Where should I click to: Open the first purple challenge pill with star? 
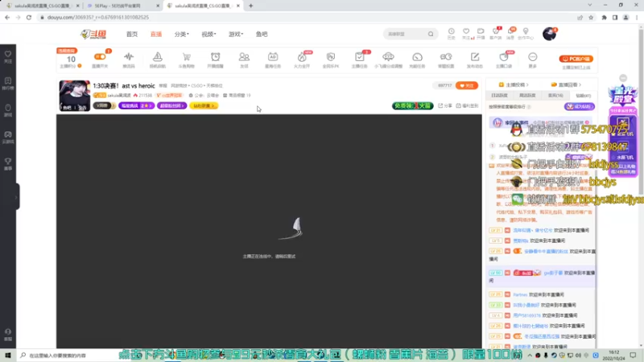tap(136, 105)
